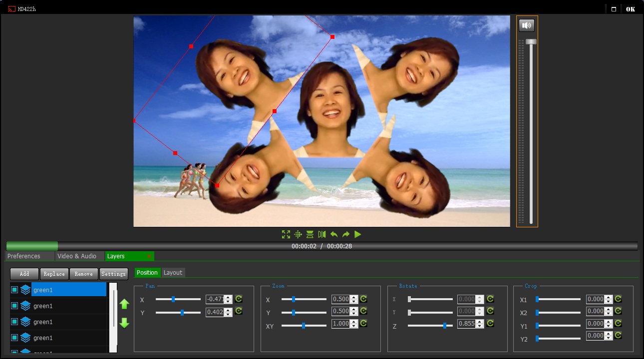Open the Layout sub-tab
Viewport: 644px width, 359px height.
click(173, 273)
